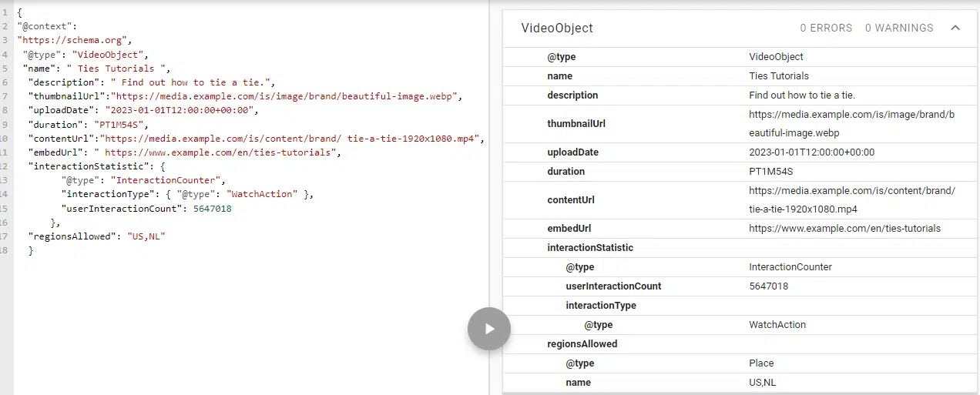Select the Place type value
This screenshot has height=395, width=980.
[x=761, y=363]
